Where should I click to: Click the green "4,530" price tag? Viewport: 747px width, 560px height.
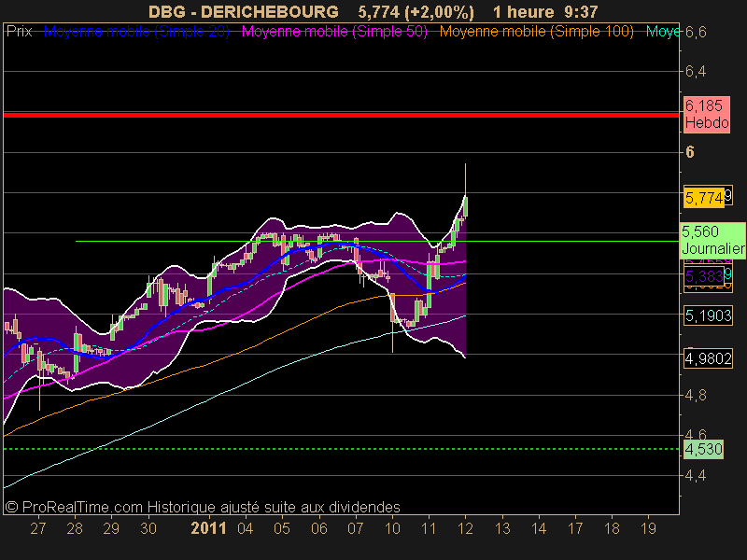click(x=704, y=449)
